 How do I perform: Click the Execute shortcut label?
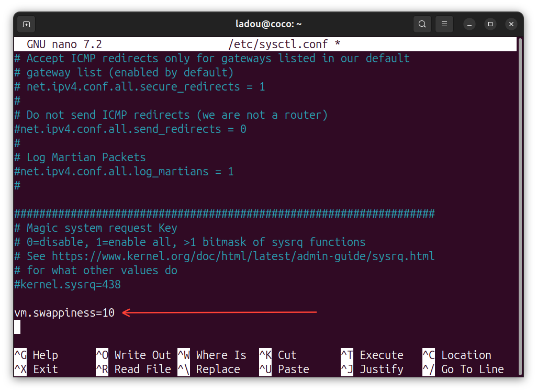pyautogui.click(x=381, y=355)
